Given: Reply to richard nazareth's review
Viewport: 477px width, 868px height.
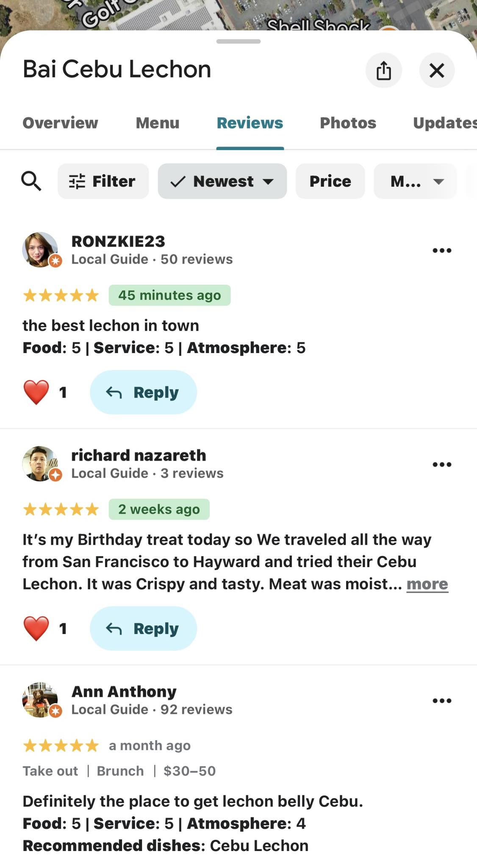Looking at the screenshot, I should [143, 629].
